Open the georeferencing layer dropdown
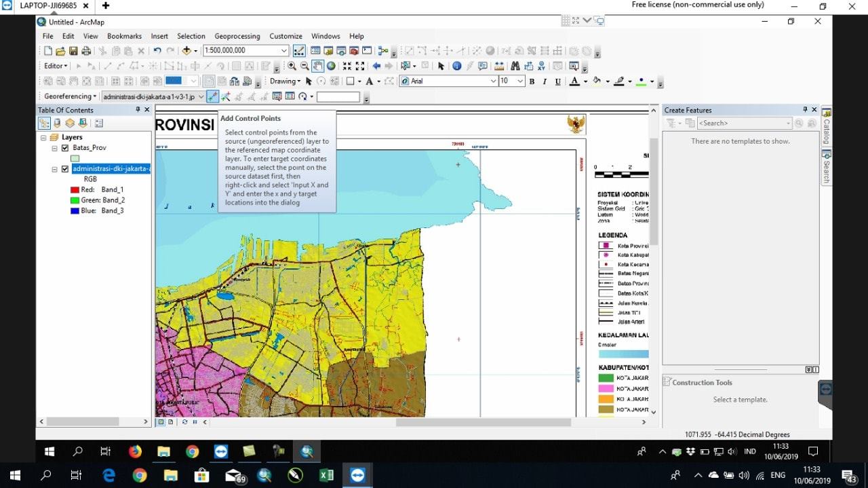The height and width of the screenshot is (488, 868). [199, 96]
